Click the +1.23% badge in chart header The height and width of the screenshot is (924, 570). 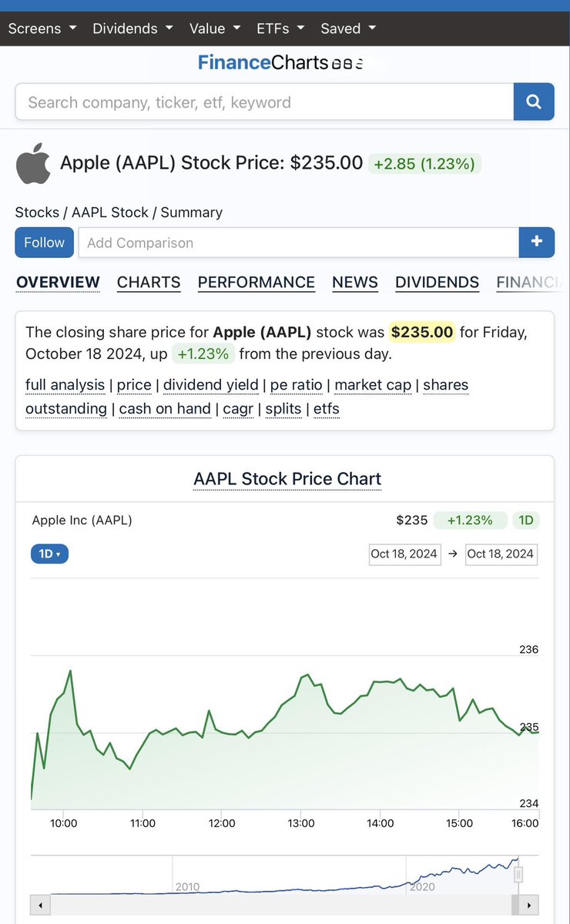click(x=470, y=520)
